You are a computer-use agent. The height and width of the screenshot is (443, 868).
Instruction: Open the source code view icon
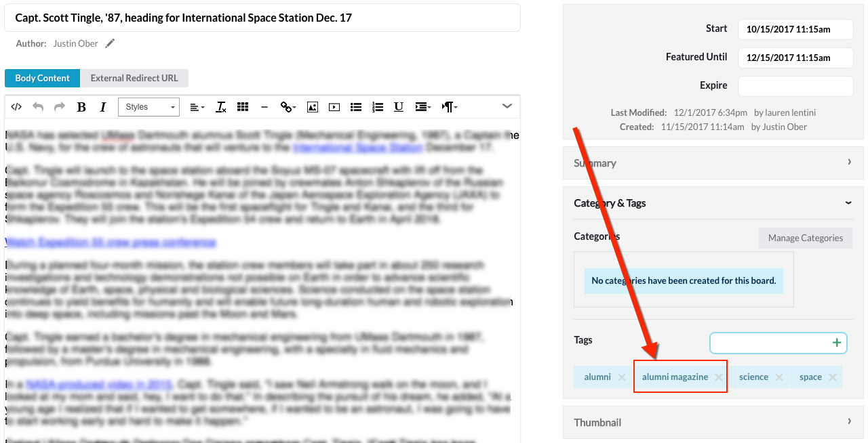tap(17, 107)
